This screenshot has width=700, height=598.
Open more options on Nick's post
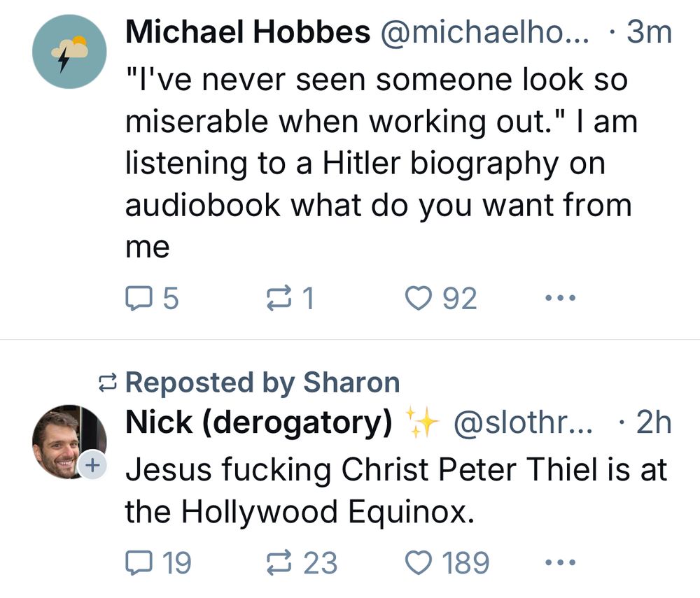[561, 562]
